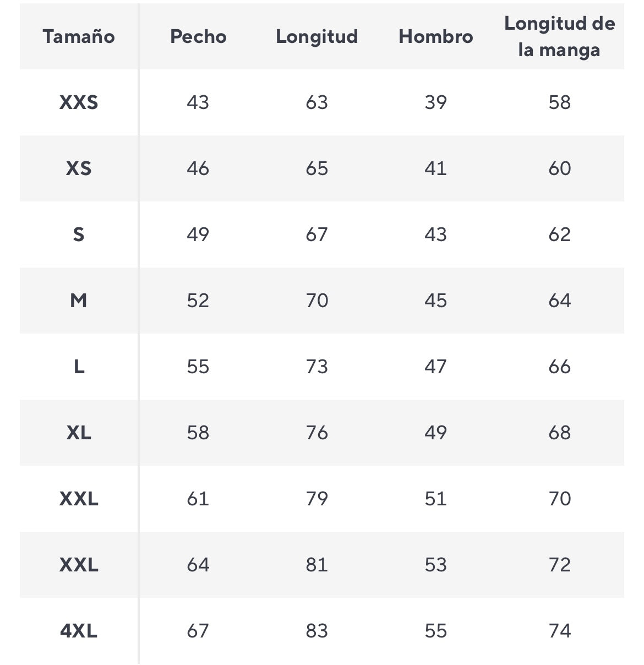
Task: Click sleeve length value 68 for XL
Action: point(560,433)
